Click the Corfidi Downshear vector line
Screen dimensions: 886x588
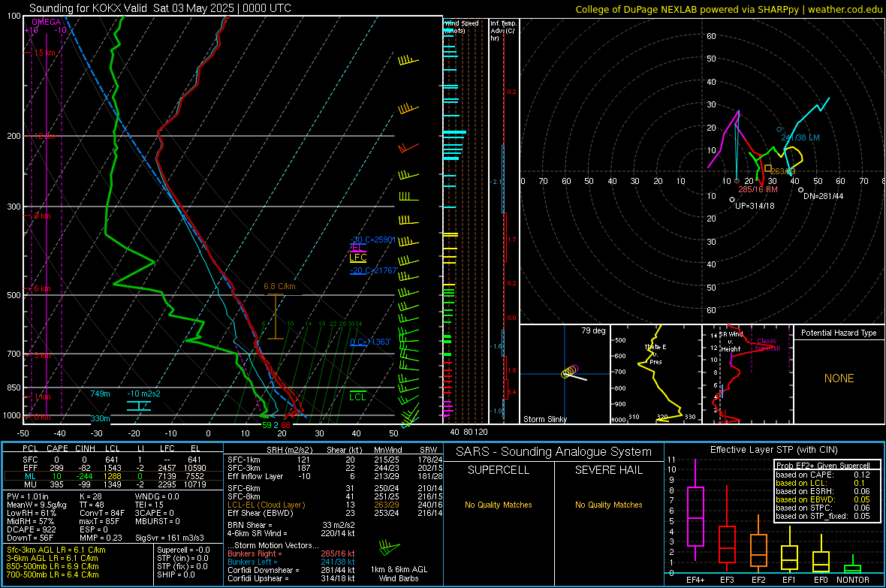tap(291, 570)
